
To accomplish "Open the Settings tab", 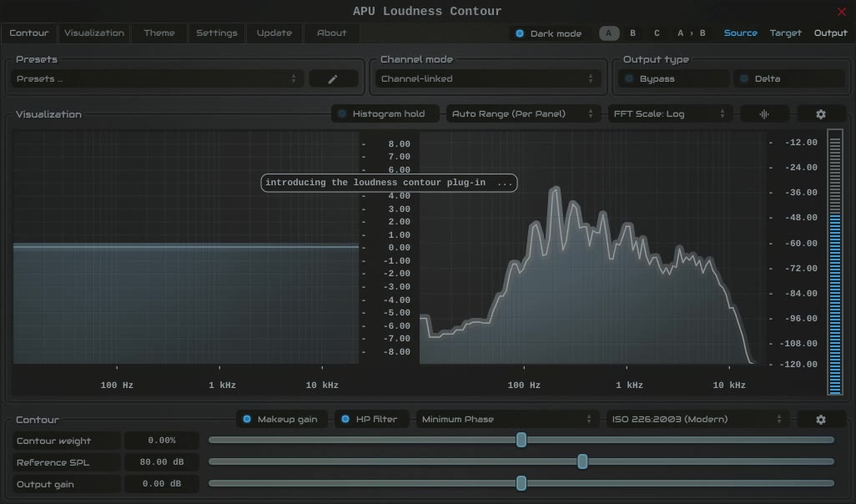I will pyautogui.click(x=217, y=33).
